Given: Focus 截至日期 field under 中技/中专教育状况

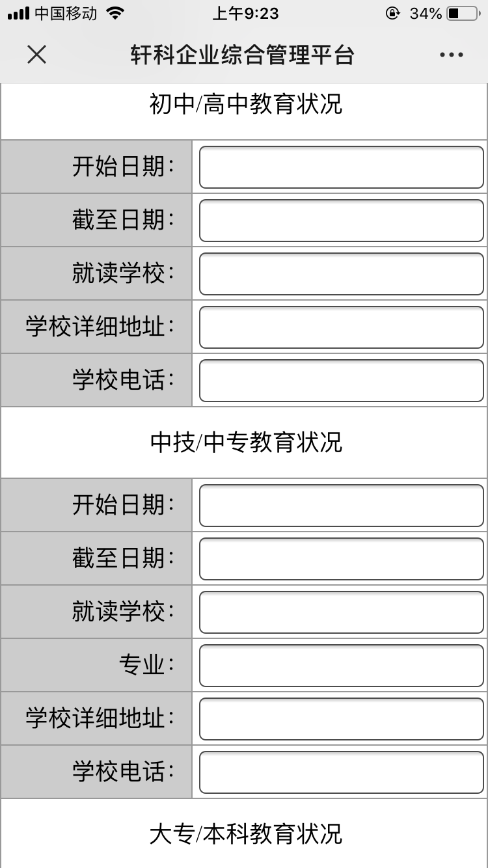Looking at the screenshot, I should coord(342,559).
